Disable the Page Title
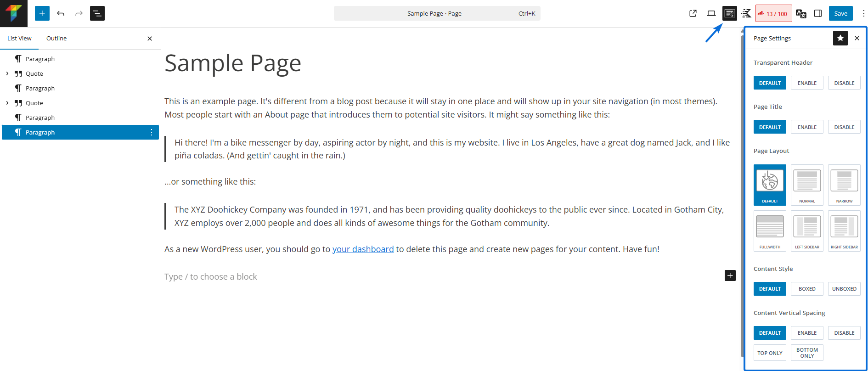868x371 pixels. (x=844, y=127)
